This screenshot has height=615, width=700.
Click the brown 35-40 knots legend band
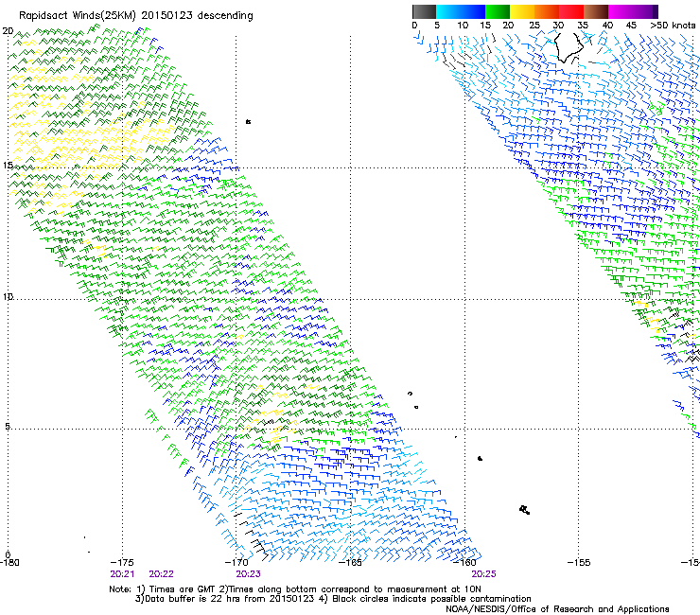[596, 11]
